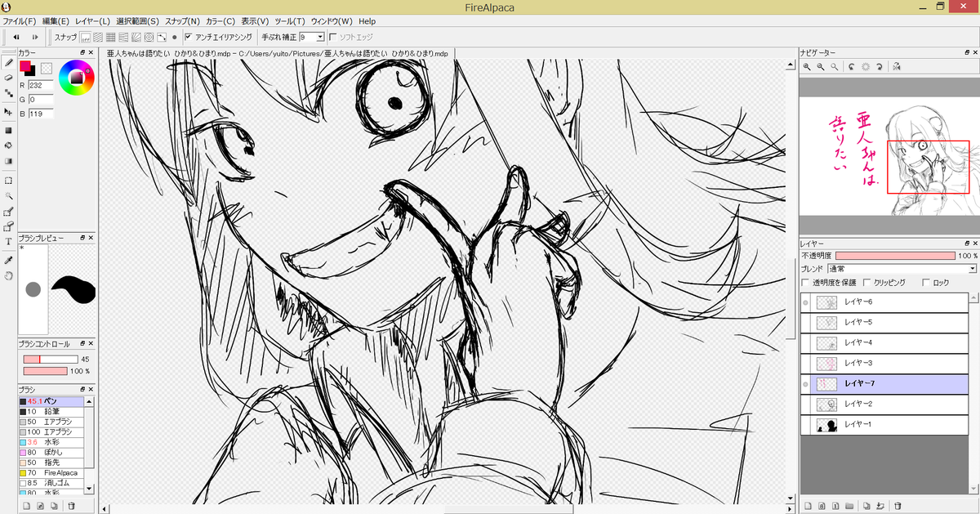The height and width of the screenshot is (514, 980).
Task: Open the ツール(T) menu
Action: (290, 20)
